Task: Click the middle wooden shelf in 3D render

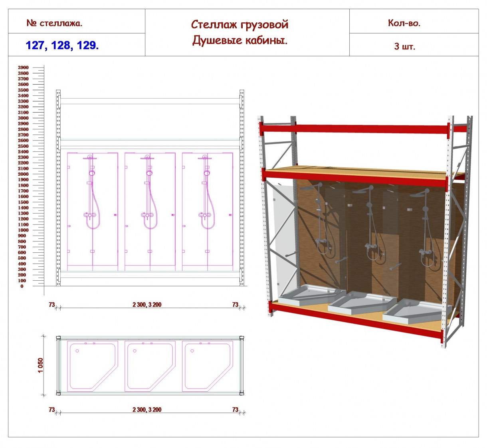Action: 359,172
